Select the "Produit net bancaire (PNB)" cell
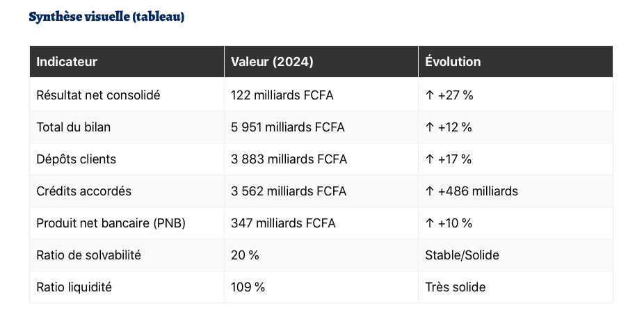The height and width of the screenshot is (329, 644). 111,223
